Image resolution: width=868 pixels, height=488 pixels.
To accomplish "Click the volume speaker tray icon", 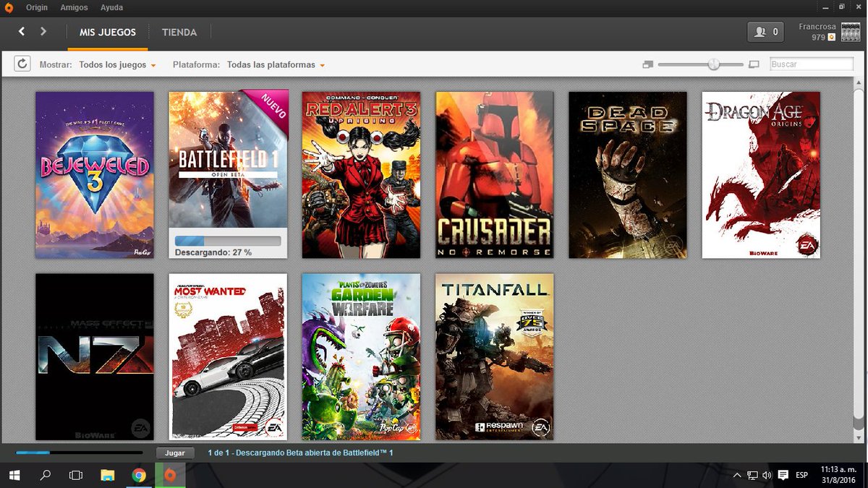I will 767,475.
